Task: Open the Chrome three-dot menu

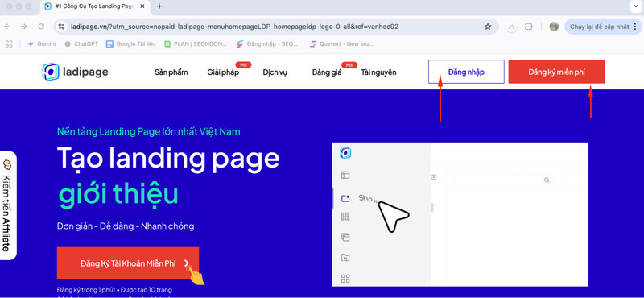Action: click(635, 27)
